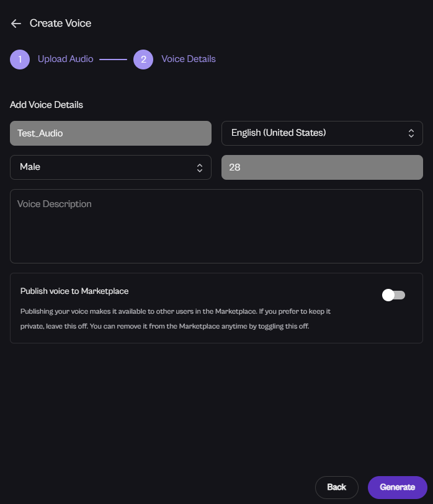Click the step 1 circle indicator
This screenshot has height=504, width=433.
20,60
